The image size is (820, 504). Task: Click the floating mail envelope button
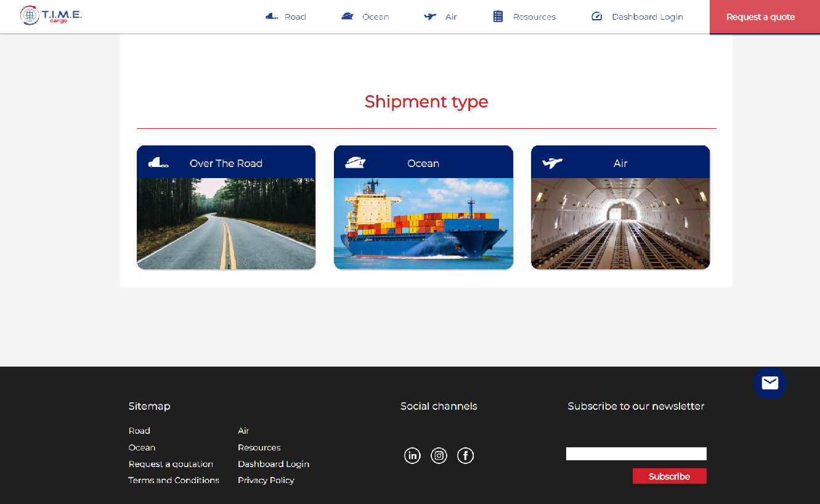[769, 383]
